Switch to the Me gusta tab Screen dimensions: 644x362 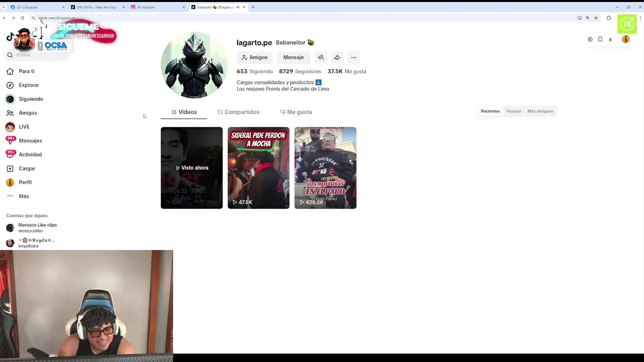pos(296,112)
